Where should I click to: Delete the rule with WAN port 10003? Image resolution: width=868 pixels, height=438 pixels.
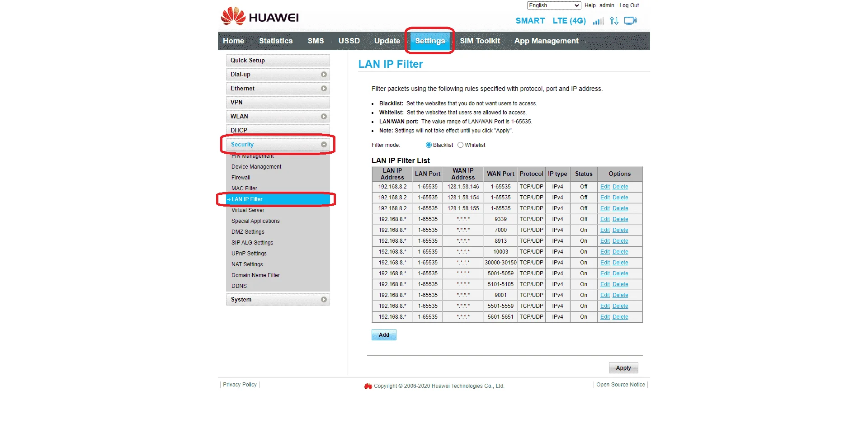click(620, 252)
